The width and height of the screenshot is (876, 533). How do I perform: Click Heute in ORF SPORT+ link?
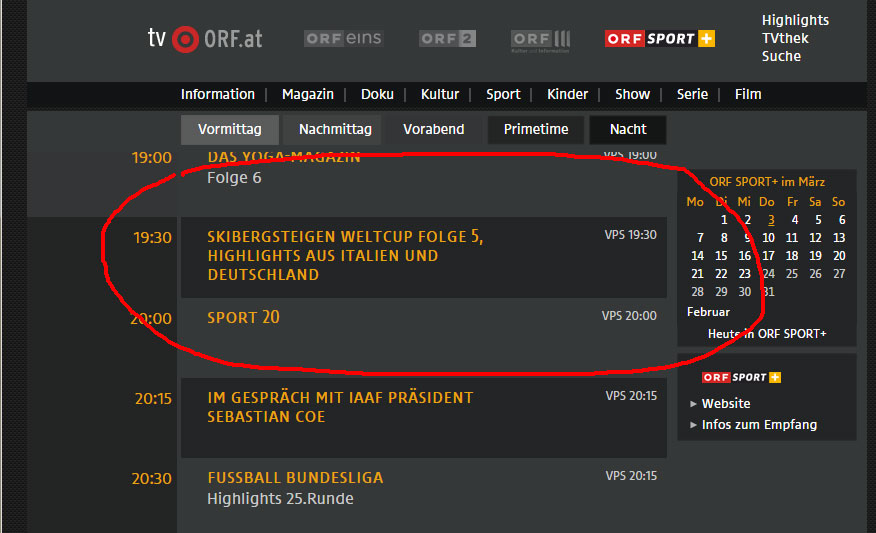766,334
